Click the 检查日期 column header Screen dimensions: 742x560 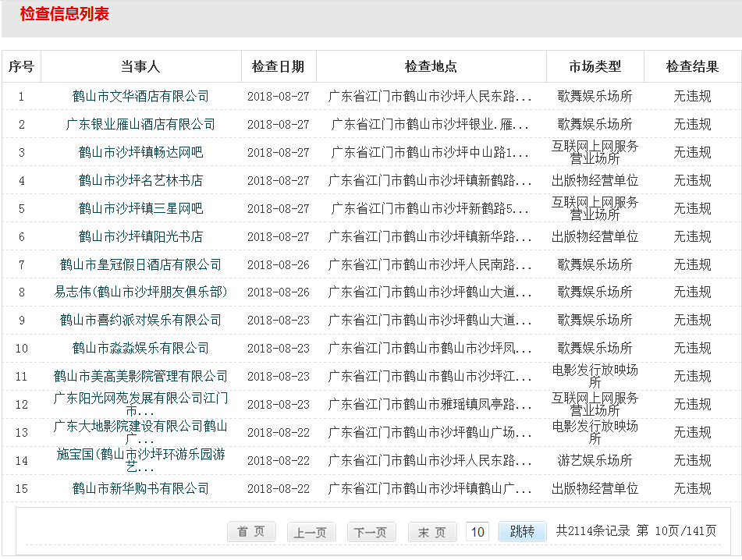click(x=278, y=67)
